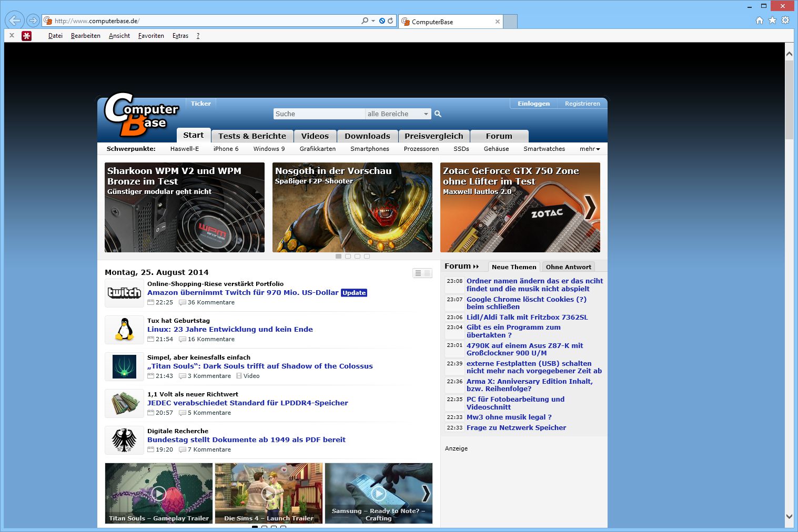
Task: Open the ? help menu
Action: pyautogui.click(x=198, y=36)
